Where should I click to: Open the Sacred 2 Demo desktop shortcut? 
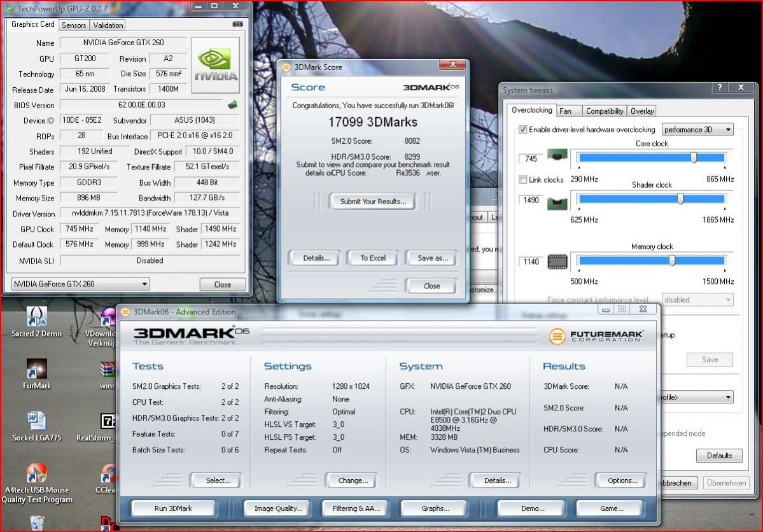[x=36, y=323]
